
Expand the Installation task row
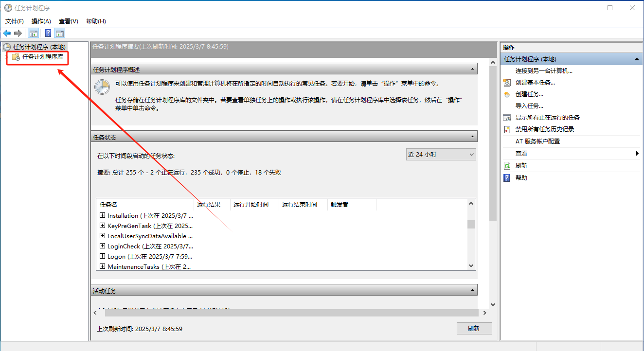coord(102,215)
